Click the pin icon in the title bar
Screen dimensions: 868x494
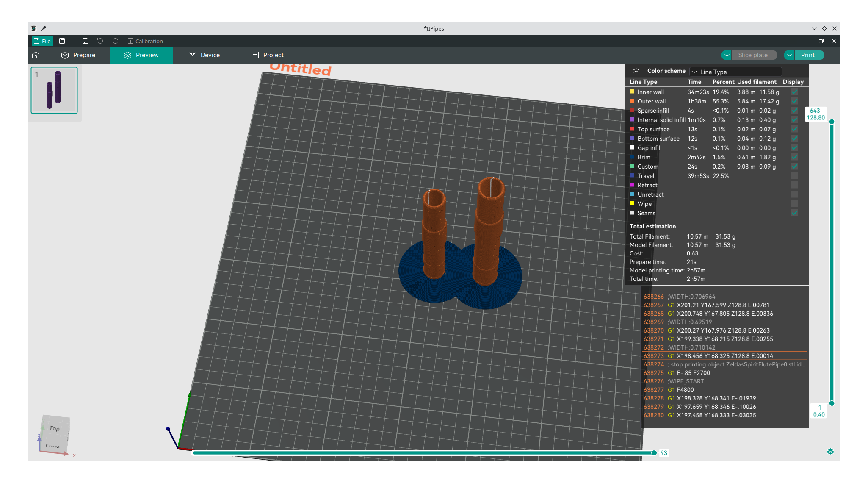pyautogui.click(x=44, y=28)
